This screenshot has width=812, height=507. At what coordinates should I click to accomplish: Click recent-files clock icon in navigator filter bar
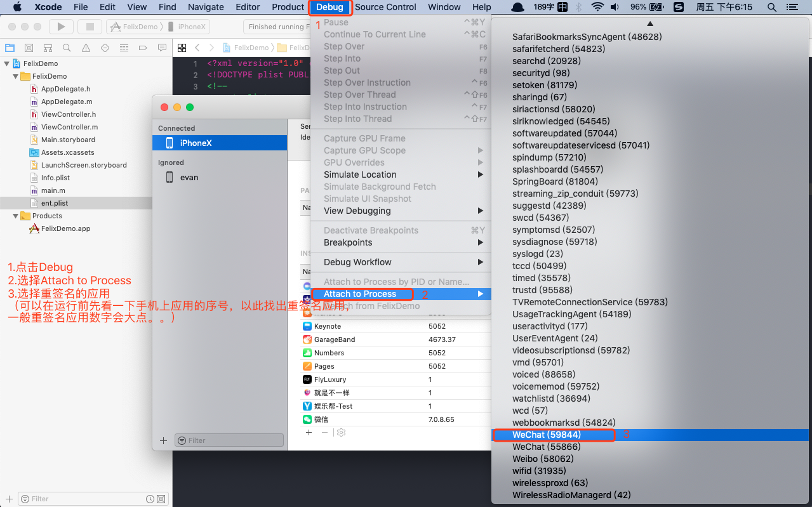point(150,499)
